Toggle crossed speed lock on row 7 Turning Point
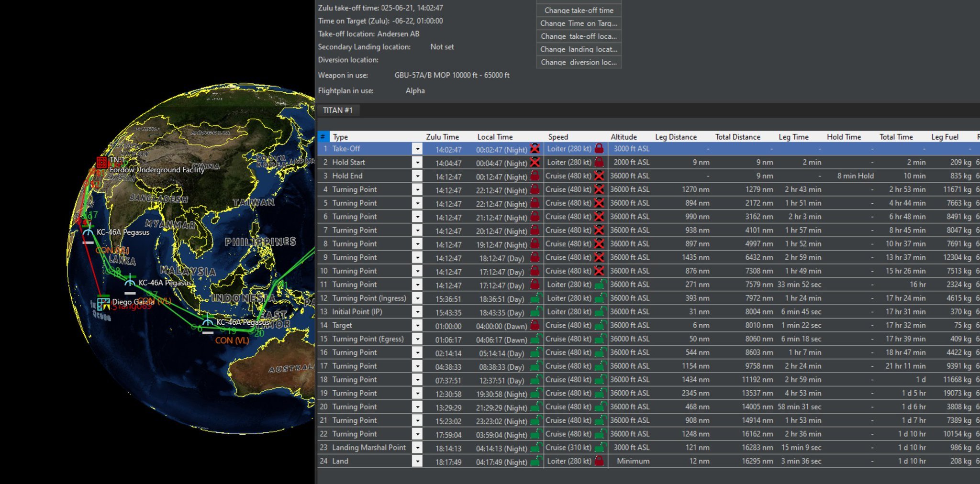This screenshot has width=980, height=484. tap(599, 230)
